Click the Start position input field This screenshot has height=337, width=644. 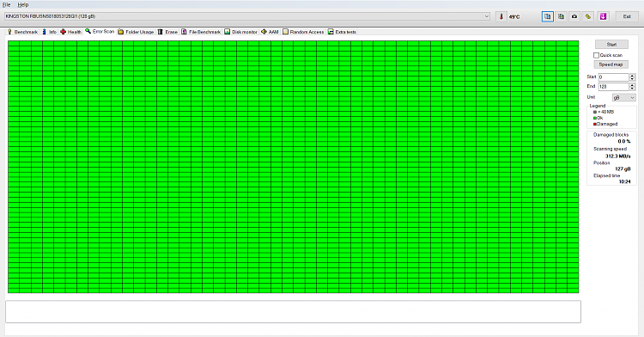tap(614, 77)
